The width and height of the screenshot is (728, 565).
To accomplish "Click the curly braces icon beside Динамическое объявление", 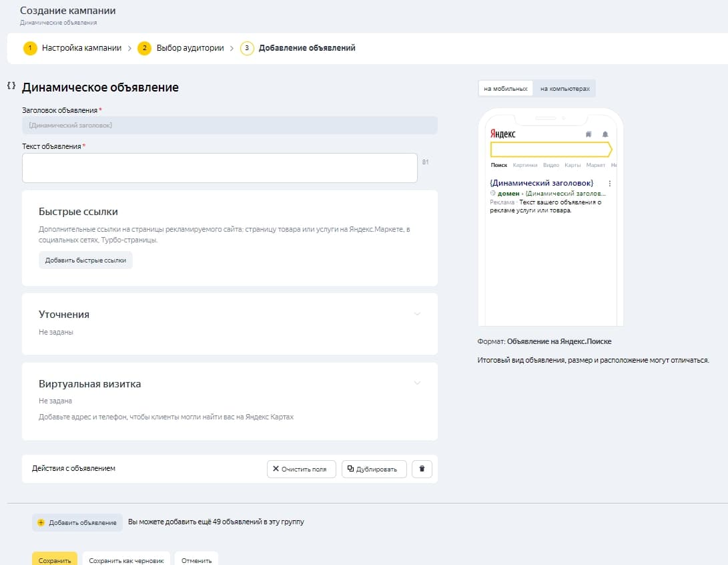I will [x=11, y=85].
